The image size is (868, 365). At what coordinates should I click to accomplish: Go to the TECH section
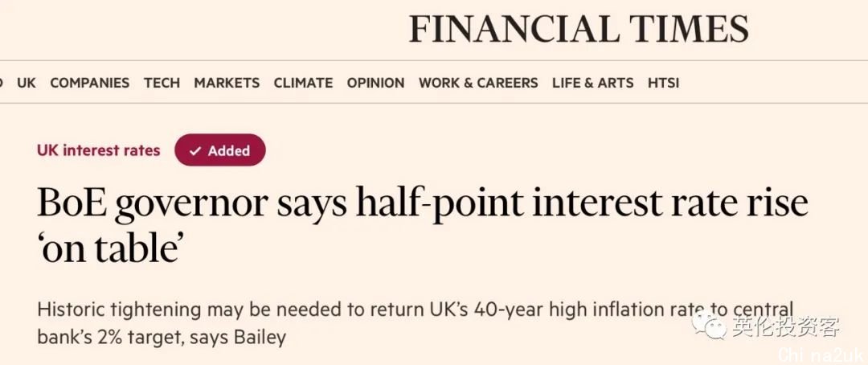pyautogui.click(x=162, y=83)
